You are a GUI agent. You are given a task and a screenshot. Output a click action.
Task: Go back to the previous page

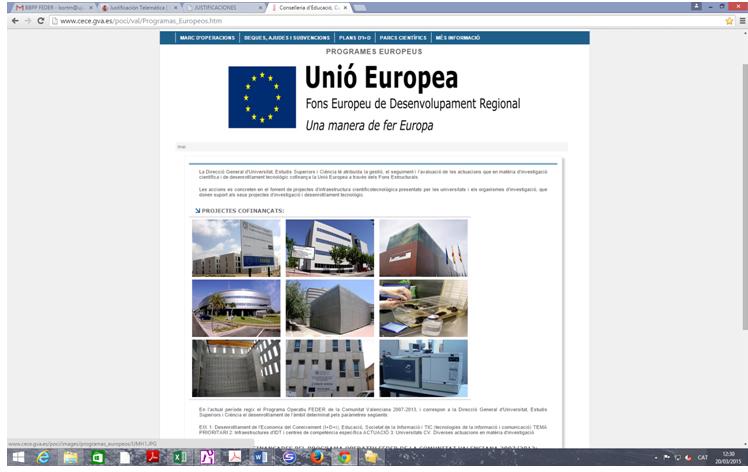point(15,21)
